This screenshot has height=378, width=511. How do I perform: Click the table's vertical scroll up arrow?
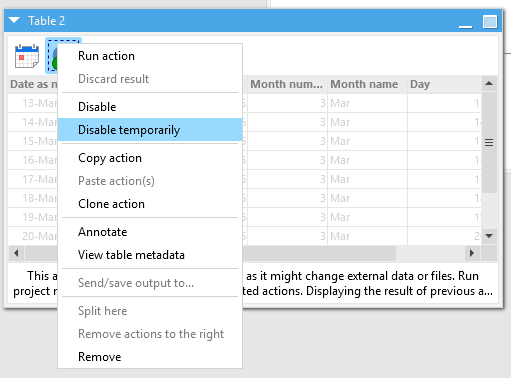[489, 83]
